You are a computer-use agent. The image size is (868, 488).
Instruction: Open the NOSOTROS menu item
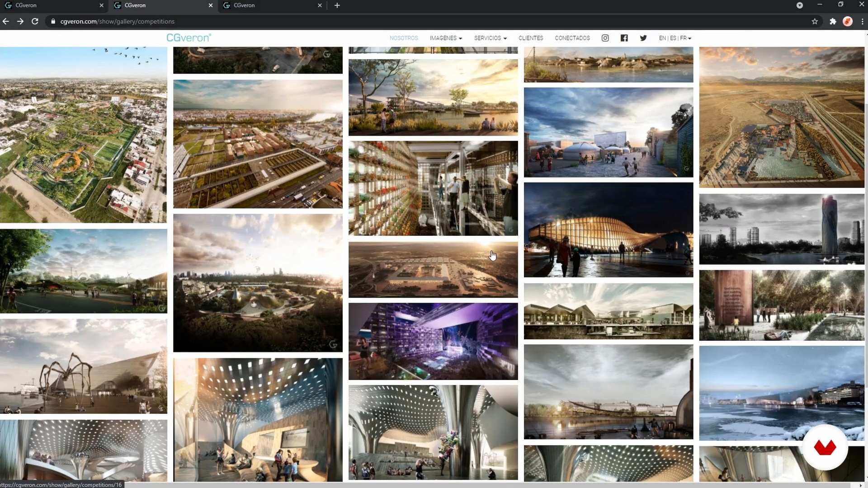[404, 38]
